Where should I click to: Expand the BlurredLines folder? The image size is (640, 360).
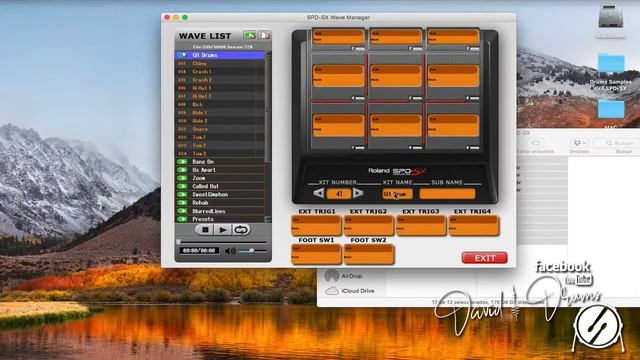[182, 211]
